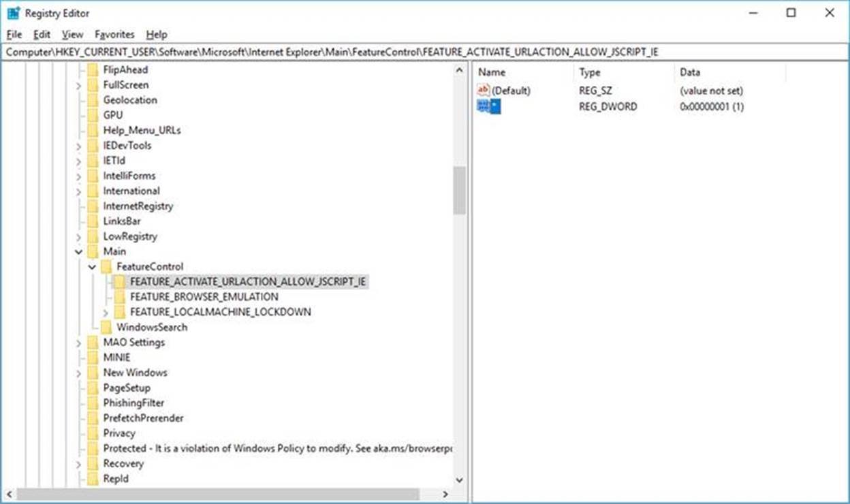Expand the IEDevTools key

pyautogui.click(x=78, y=146)
